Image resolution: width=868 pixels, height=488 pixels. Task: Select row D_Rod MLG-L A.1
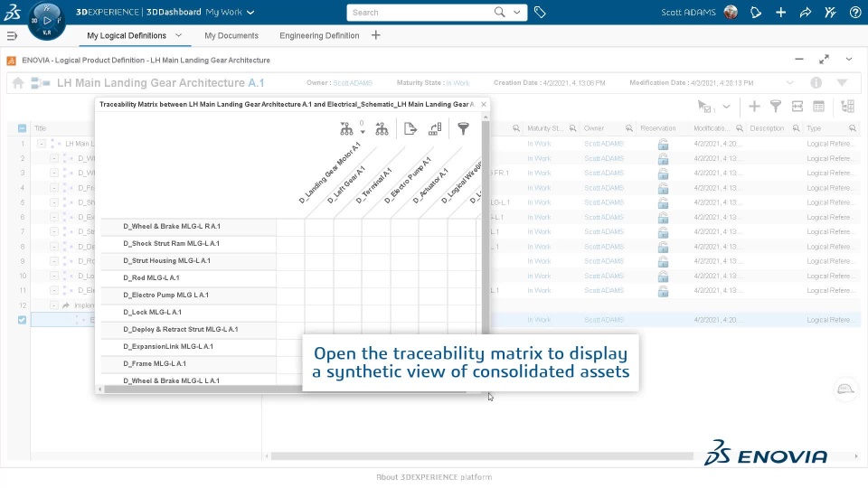pos(189,277)
